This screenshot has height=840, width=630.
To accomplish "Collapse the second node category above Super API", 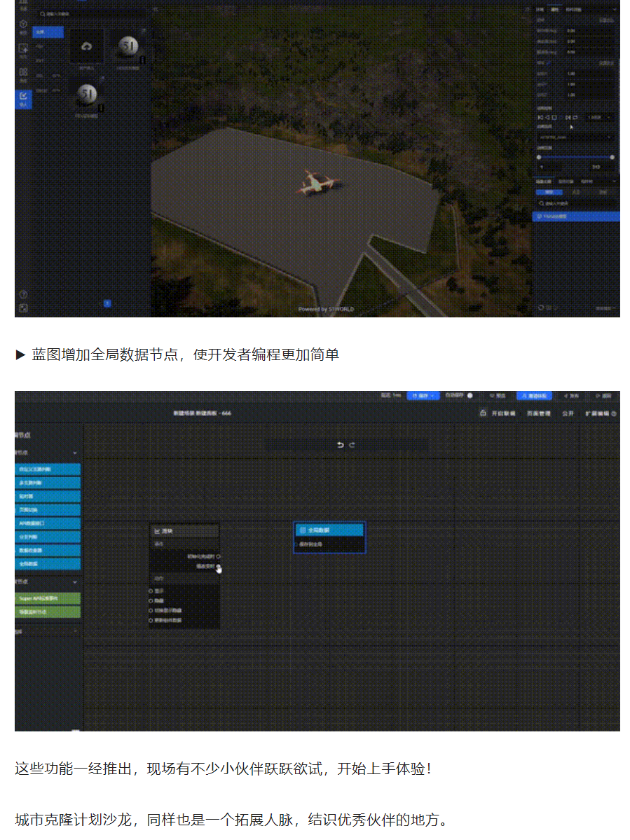I will [75, 581].
